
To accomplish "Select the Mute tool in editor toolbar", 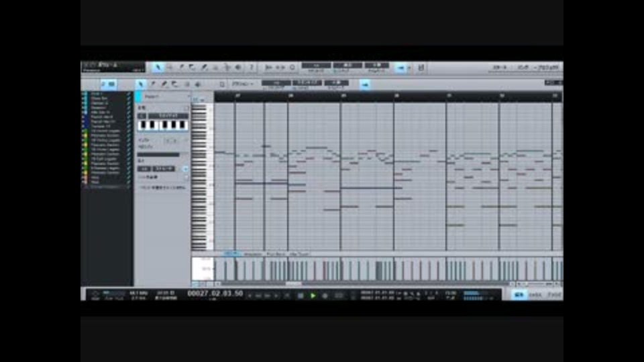I will click(187, 84).
